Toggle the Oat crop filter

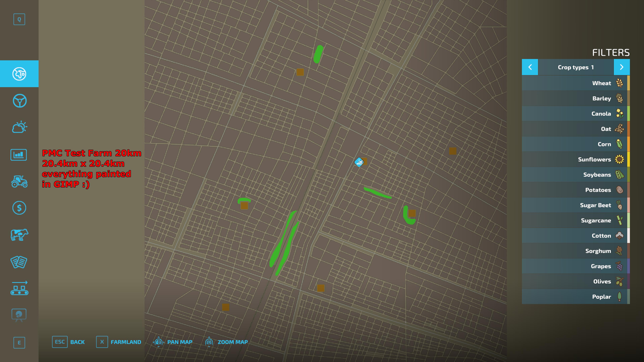pos(576,129)
